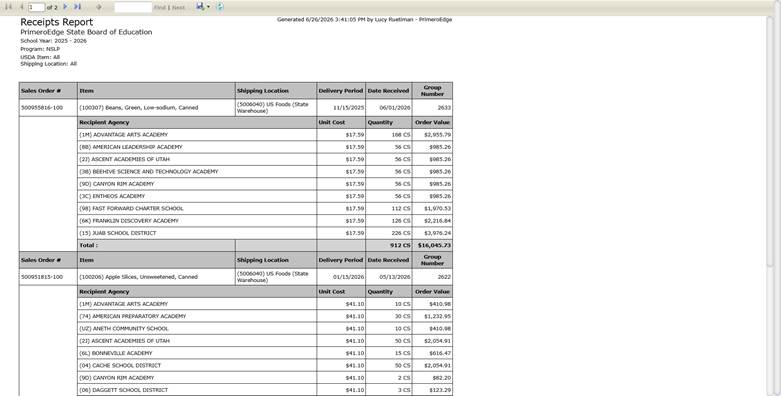Click ANETH COMMUNITY SCHOOL row
781x396 pixels.
point(265,329)
